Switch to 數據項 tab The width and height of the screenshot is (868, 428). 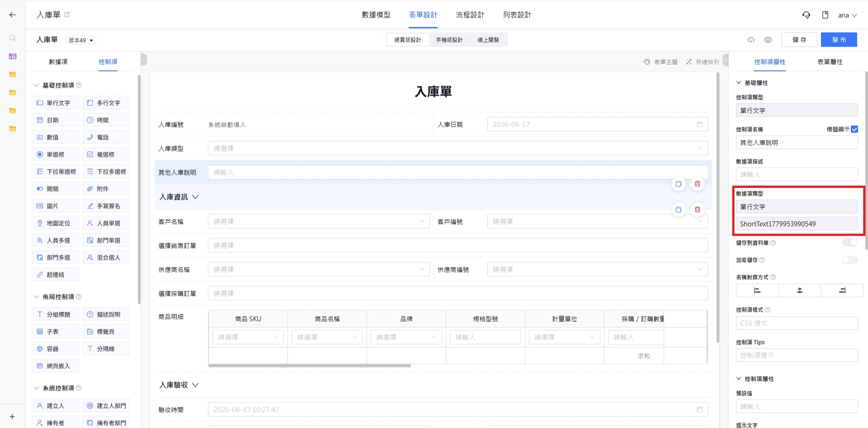coord(58,62)
